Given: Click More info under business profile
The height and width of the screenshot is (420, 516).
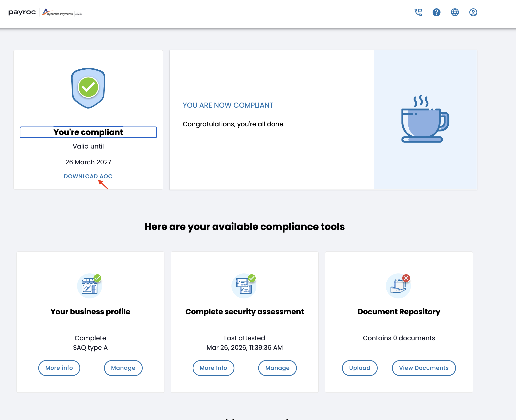Looking at the screenshot, I should (x=59, y=368).
